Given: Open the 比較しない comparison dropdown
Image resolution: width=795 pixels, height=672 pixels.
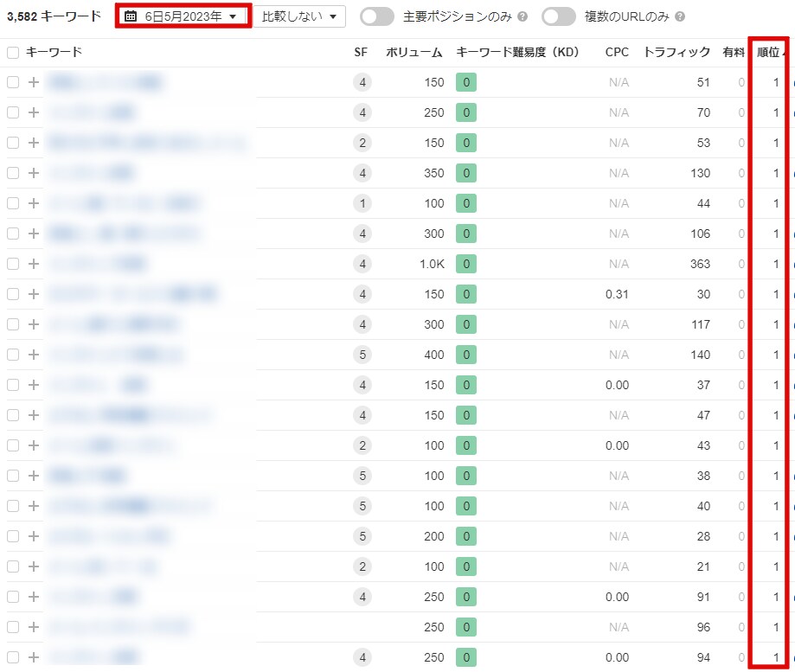Looking at the screenshot, I should (299, 16).
